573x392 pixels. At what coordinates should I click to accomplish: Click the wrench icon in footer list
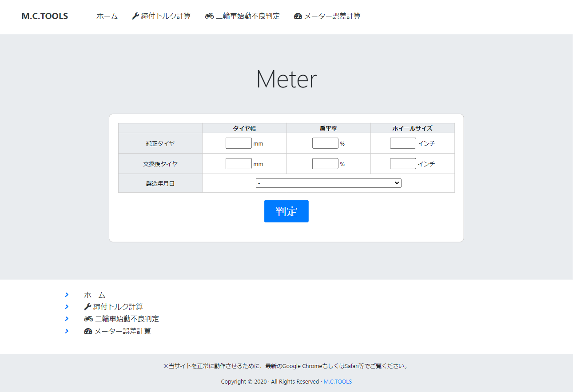tap(88, 307)
